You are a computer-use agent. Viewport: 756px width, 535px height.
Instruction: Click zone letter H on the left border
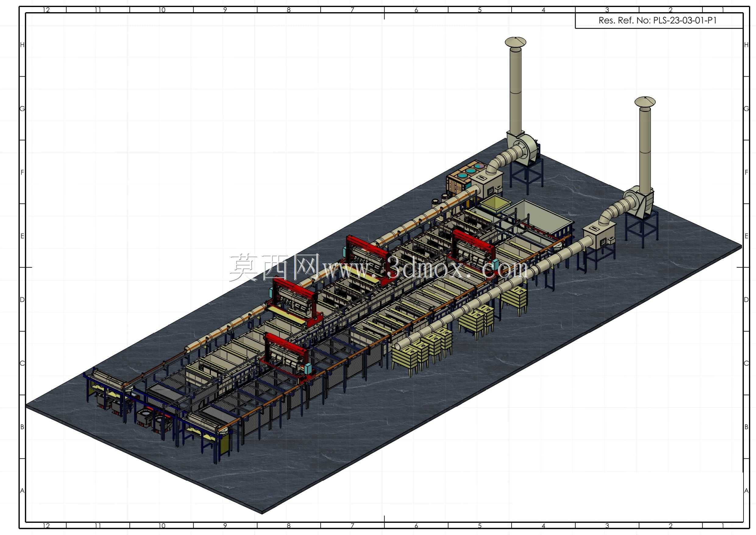pyautogui.click(x=22, y=45)
